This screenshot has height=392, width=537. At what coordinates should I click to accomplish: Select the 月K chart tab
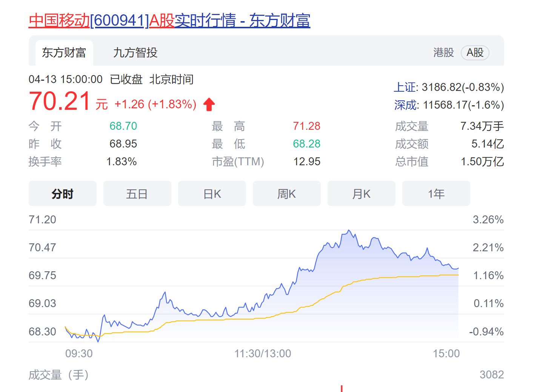pos(362,194)
